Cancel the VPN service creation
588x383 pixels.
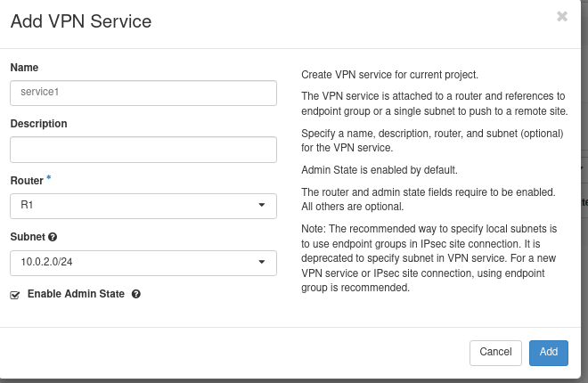tap(495, 353)
